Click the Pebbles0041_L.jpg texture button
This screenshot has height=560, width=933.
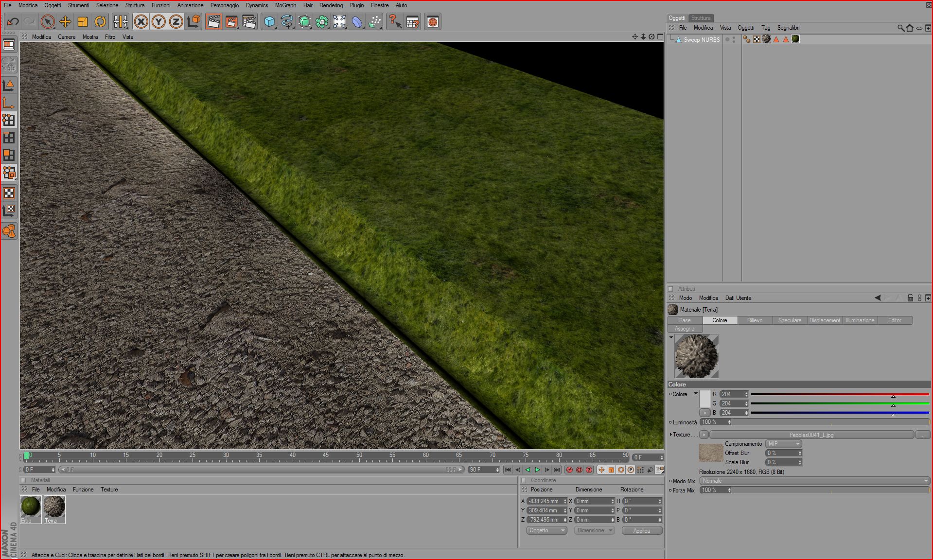(x=811, y=435)
